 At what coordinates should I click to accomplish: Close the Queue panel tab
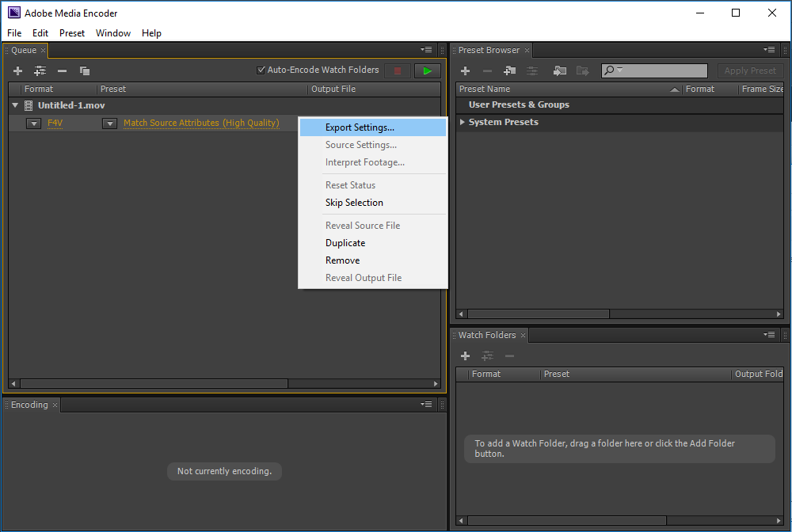coord(44,50)
